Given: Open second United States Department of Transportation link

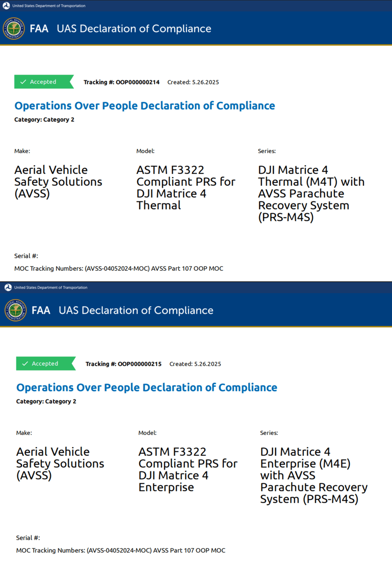Looking at the screenshot, I should 51,287.
